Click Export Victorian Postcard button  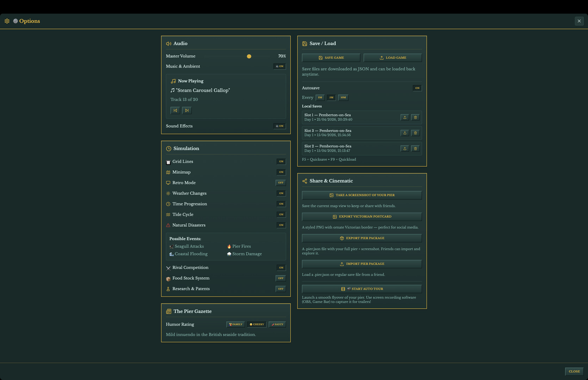[x=361, y=217]
